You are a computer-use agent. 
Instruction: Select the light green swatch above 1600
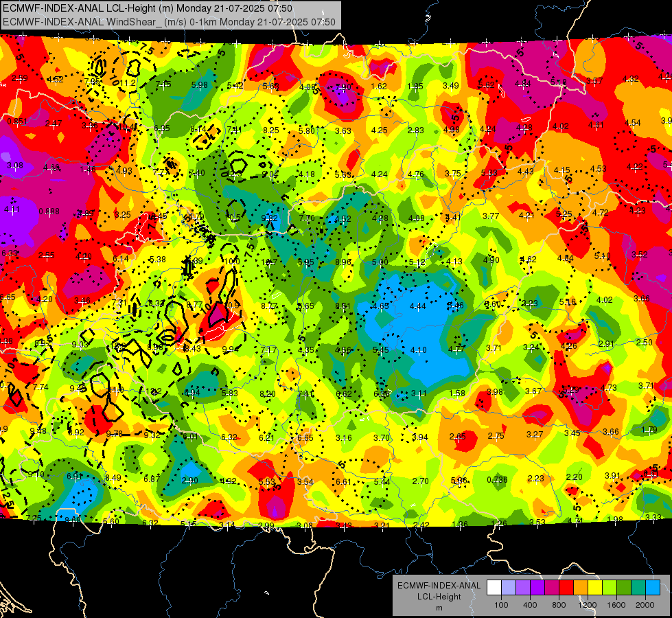click(x=610, y=588)
